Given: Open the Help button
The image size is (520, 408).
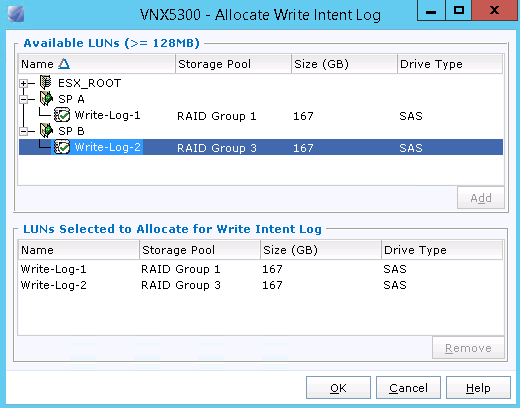Looking at the screenshot, I should [x=478, y=388].
